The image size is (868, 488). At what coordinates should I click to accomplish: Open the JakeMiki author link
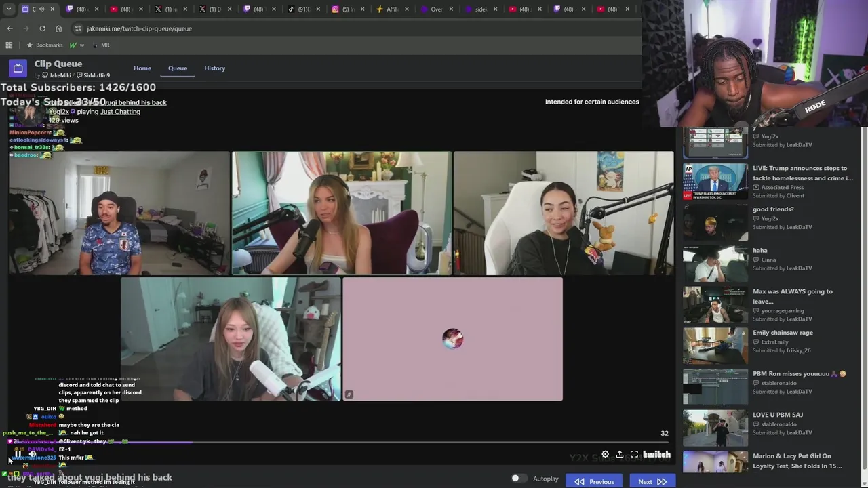point(57,75)
